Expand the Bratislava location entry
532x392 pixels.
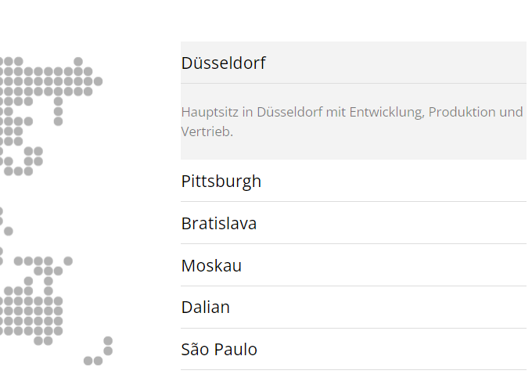tap(219, 224)
